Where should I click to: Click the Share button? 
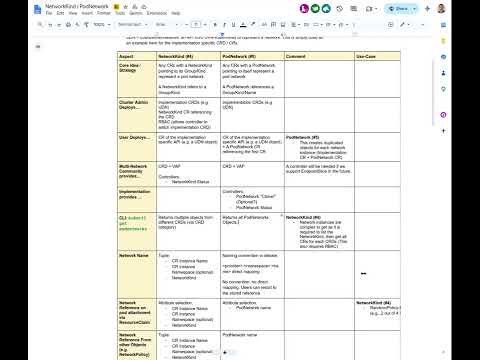[398, 9]
